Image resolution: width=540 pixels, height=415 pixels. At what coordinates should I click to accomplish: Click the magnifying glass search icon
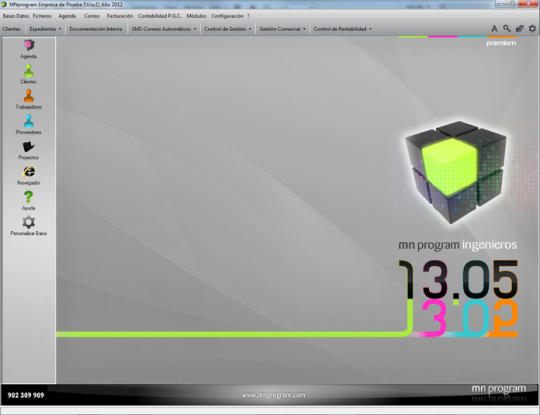507,29
